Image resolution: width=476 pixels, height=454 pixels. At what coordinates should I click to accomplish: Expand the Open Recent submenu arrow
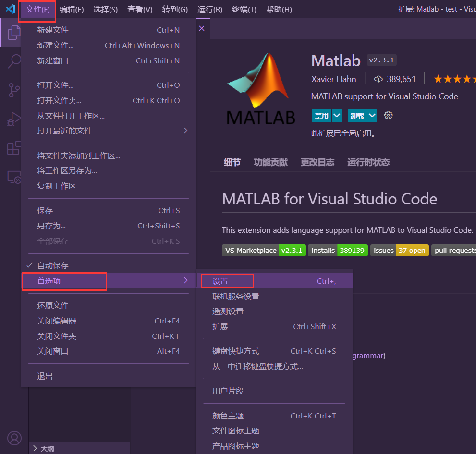click(186, 131)
